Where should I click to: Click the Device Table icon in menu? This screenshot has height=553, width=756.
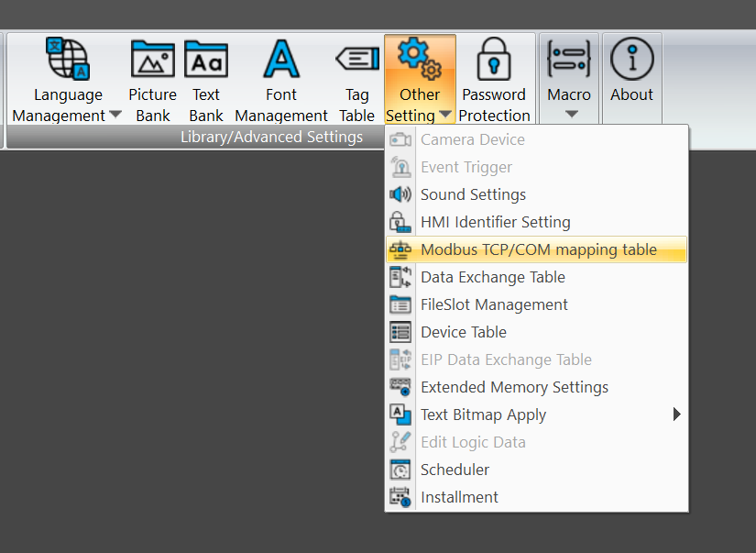click(x=400, y=332)
